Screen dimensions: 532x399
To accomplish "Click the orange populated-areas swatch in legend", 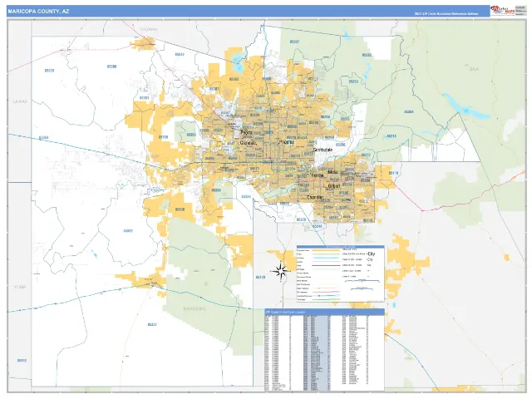I will [x=326, y=250].
